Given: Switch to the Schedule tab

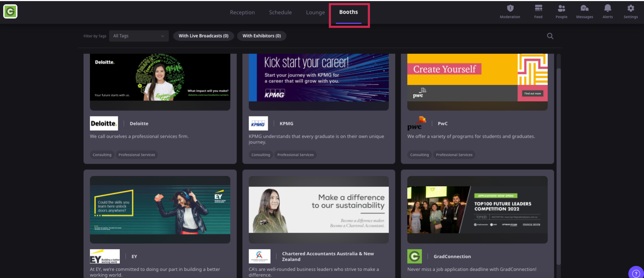Looking at the screenshot, I should [x=280, y=12].
